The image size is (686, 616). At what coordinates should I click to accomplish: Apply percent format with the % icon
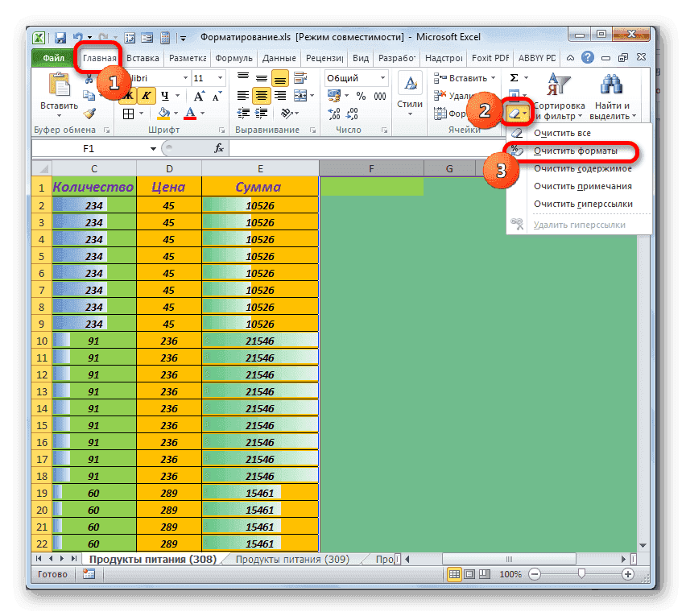(362, 96)
